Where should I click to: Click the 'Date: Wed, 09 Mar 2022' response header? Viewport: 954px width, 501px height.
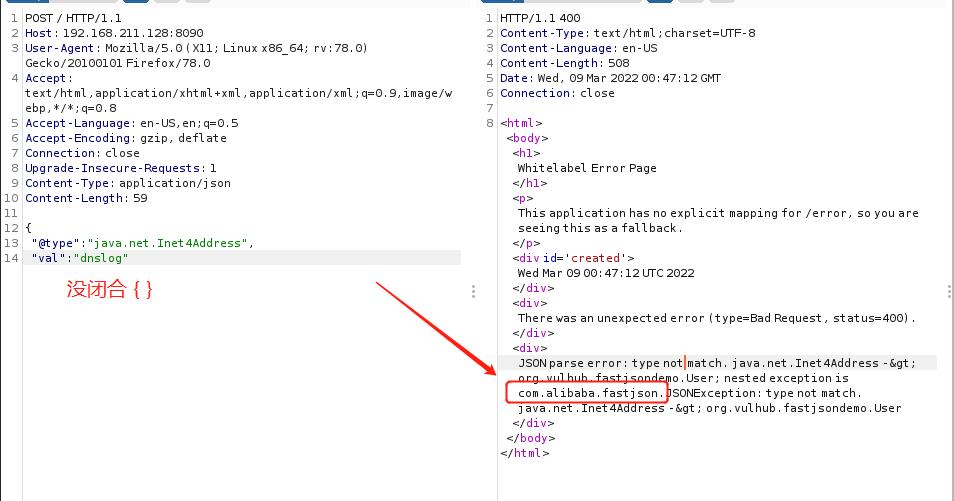point(610,78)
